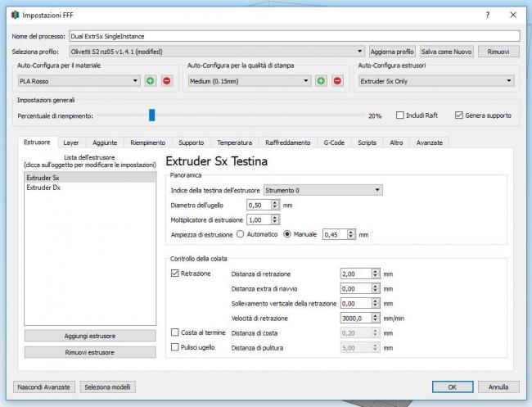
Task: Disable the Retrazione checkbox
Action: [x=175, y=274]
